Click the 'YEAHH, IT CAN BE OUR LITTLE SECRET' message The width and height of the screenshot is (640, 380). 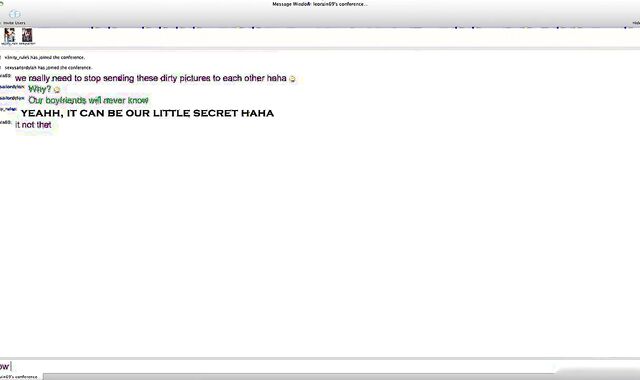tap(147, 113)
